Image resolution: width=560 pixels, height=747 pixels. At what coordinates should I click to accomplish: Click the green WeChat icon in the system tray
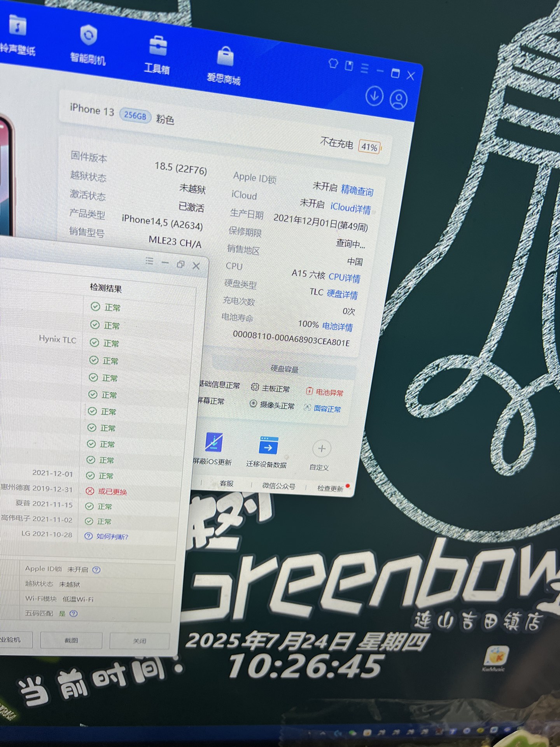(x=353, y=733)
